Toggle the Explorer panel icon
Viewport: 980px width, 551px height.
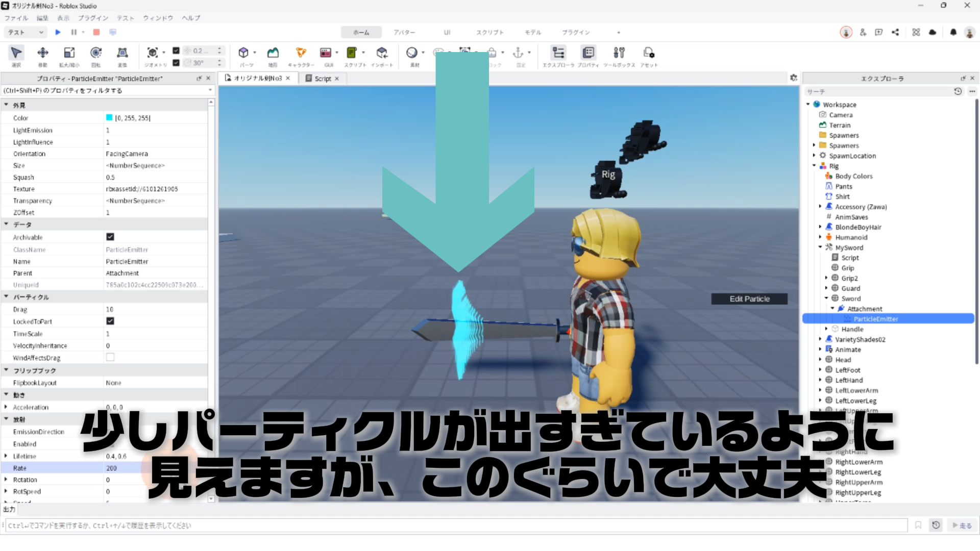click(558, 53)
